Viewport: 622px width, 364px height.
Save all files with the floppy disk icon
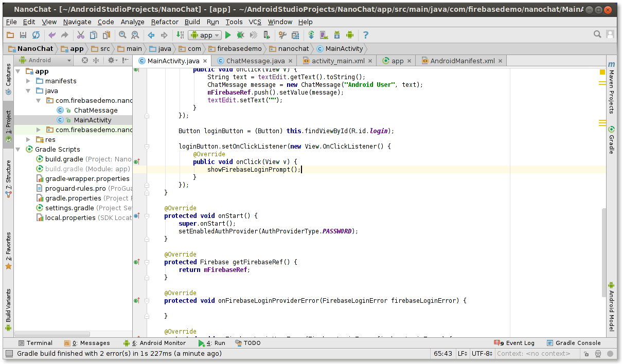[23, 35]
